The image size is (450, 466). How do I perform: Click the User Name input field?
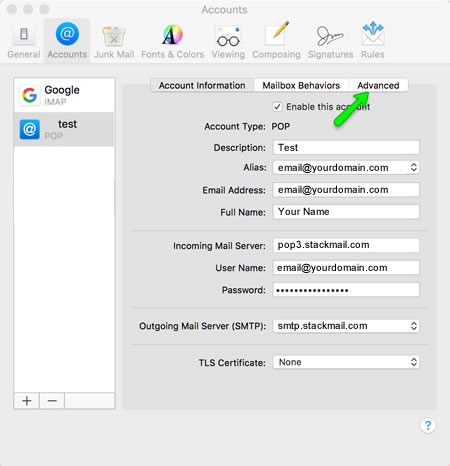pos(346,268)
